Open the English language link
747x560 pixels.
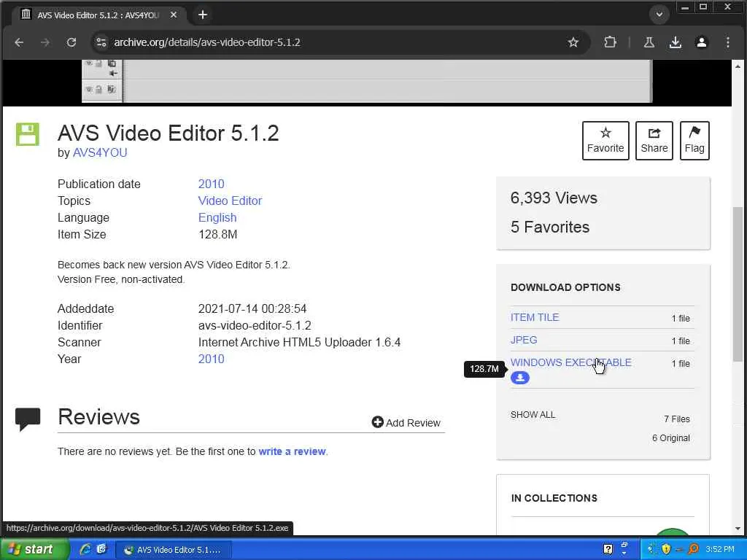pyautogui.click(x=217, y=217)
